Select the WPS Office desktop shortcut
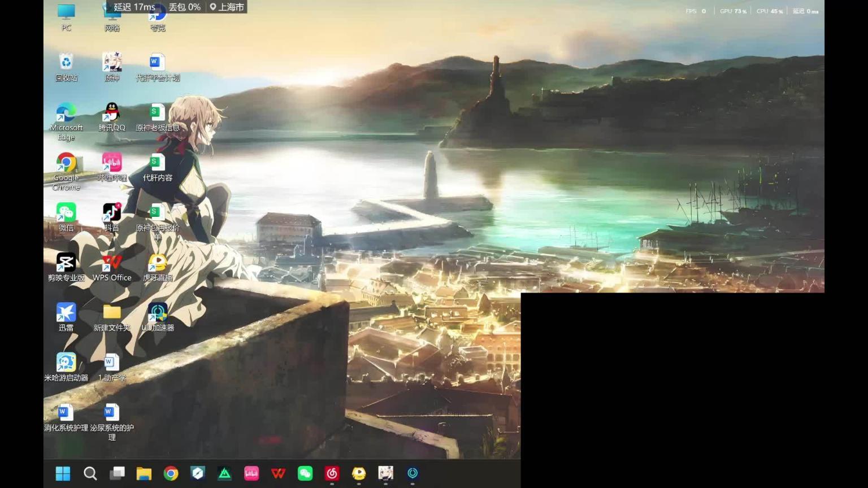The height and width of the screenshot is (488, 868). tap(112, 263)
